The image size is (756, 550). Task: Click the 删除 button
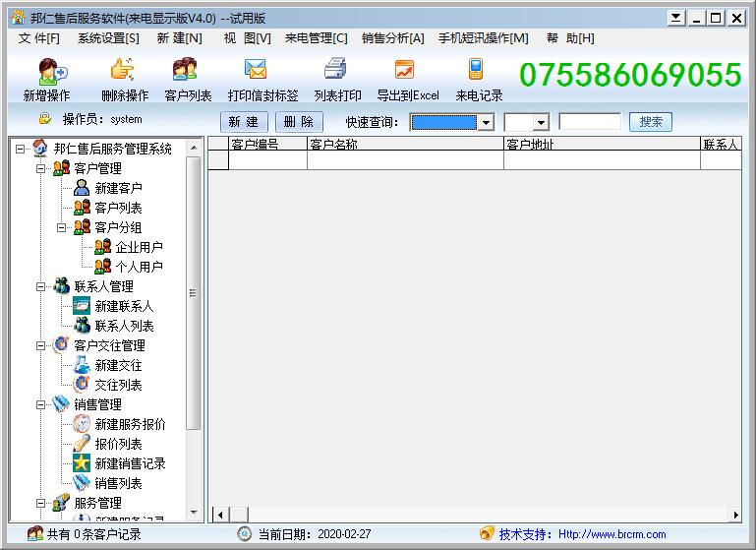299,122
